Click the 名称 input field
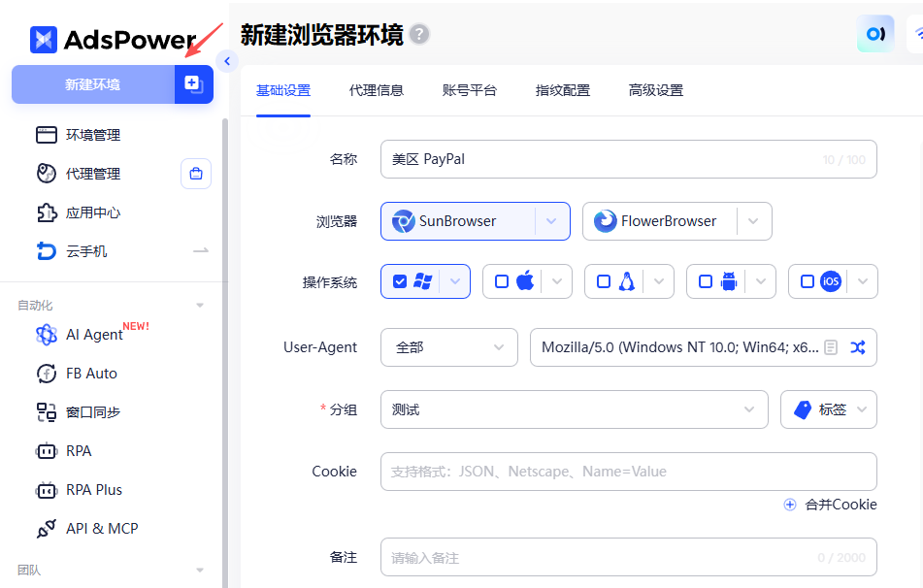This screenshot has height=588, width=923. 629,159
